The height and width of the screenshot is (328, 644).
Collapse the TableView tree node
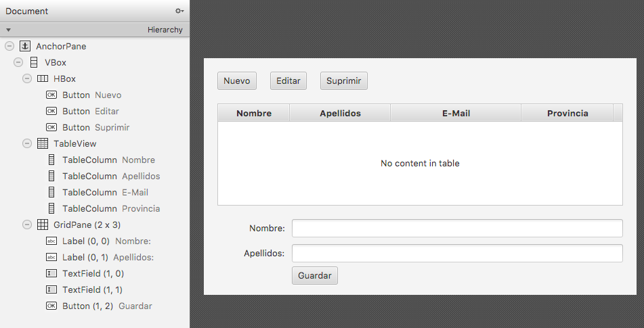point(27,144)
